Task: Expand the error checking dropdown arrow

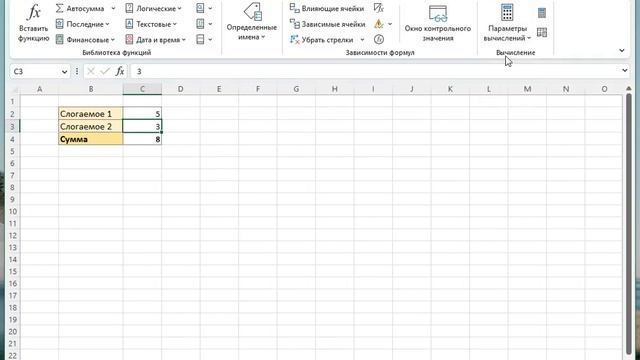Action: 390,24
